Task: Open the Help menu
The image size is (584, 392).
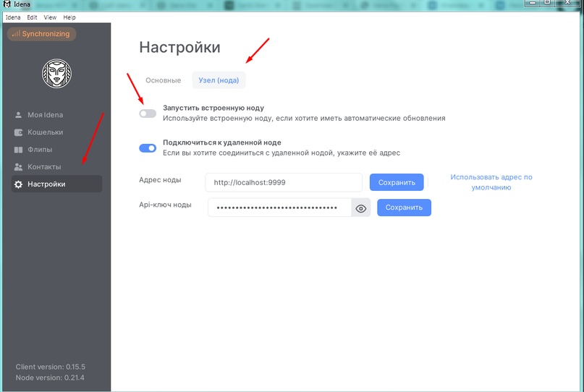Action: click(69, 17)
